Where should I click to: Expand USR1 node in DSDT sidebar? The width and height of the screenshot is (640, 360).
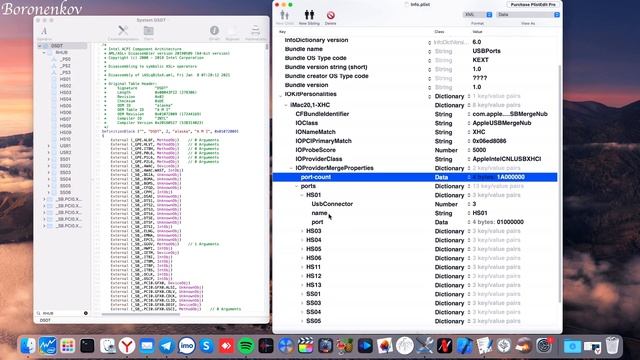[x=49, y=146]
